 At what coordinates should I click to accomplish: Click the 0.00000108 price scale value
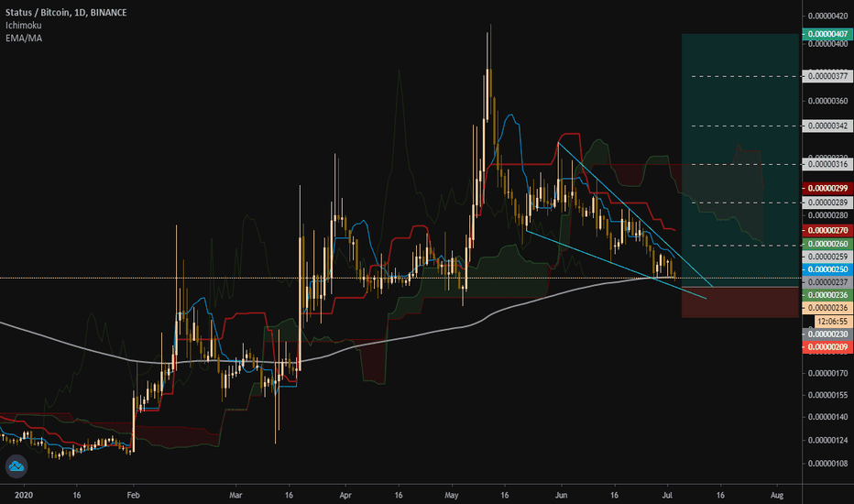pyautogui.click(x=827, y=464)
